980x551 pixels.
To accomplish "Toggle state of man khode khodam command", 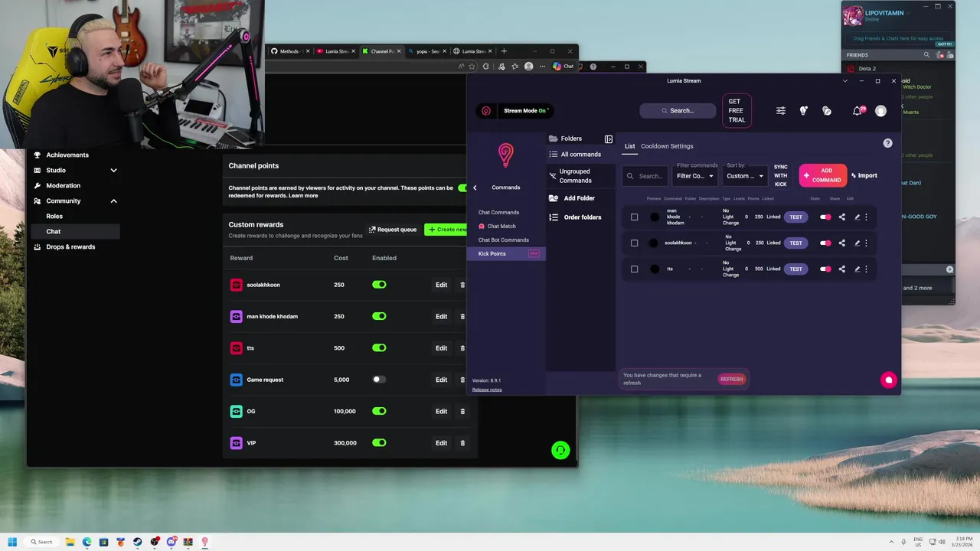I will pos(825,217).
